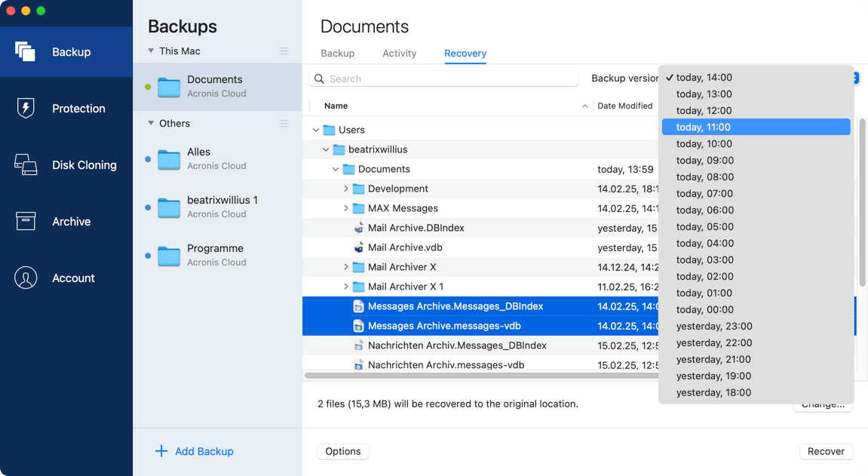Select the Mail Archiver X 1 row
The height and width of the screenshot is (476, 868).
[480, 287]
